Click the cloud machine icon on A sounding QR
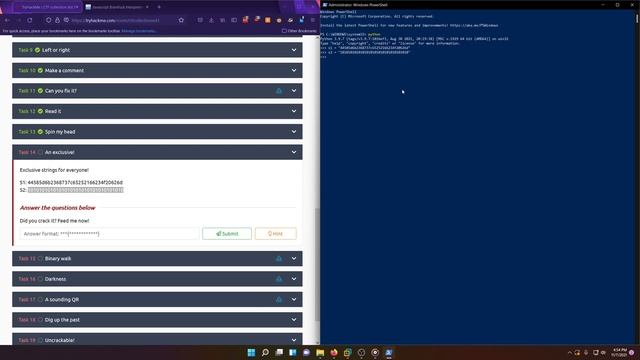 coord(279,299)
